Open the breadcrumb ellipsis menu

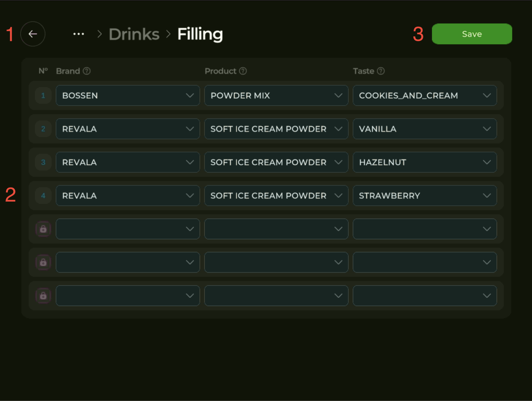tap(78, 34)
